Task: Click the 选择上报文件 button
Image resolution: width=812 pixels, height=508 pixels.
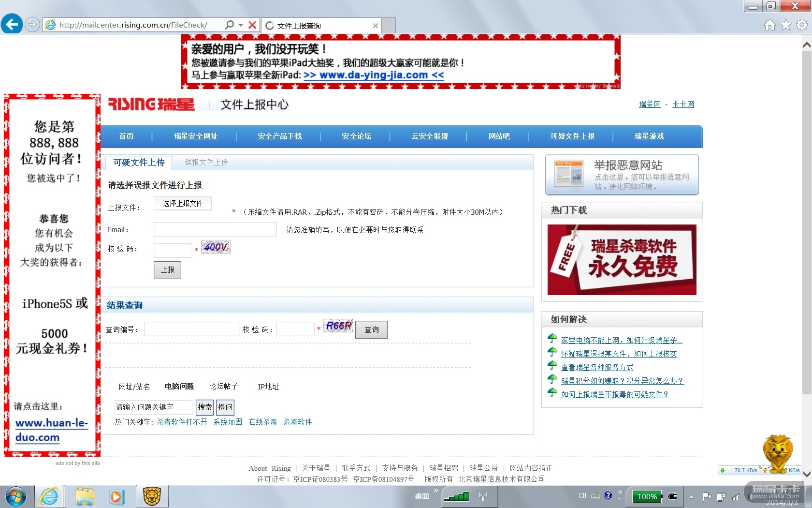Action: [x=183, y=204]
